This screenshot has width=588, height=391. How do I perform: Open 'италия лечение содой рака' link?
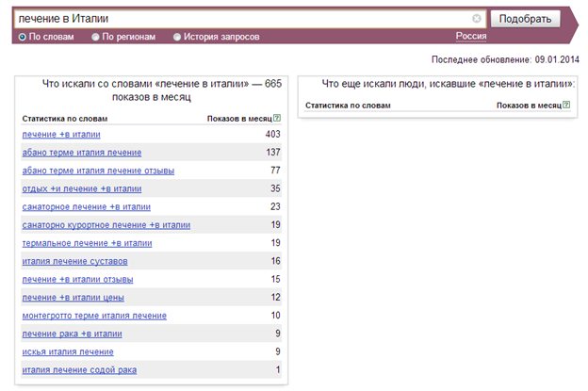point(79,369)
